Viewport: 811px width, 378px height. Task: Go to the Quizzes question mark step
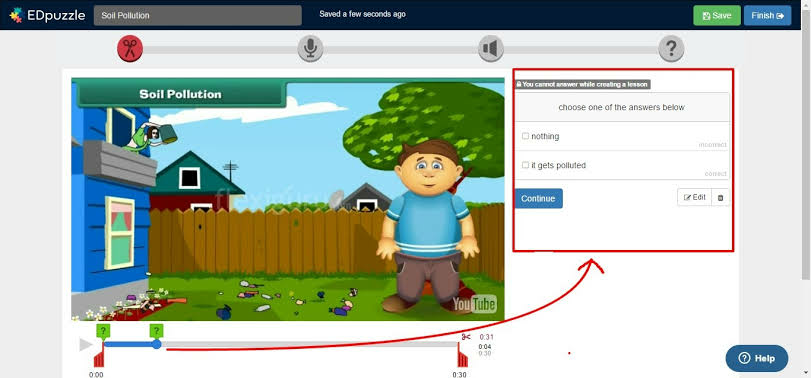[671, 49]
